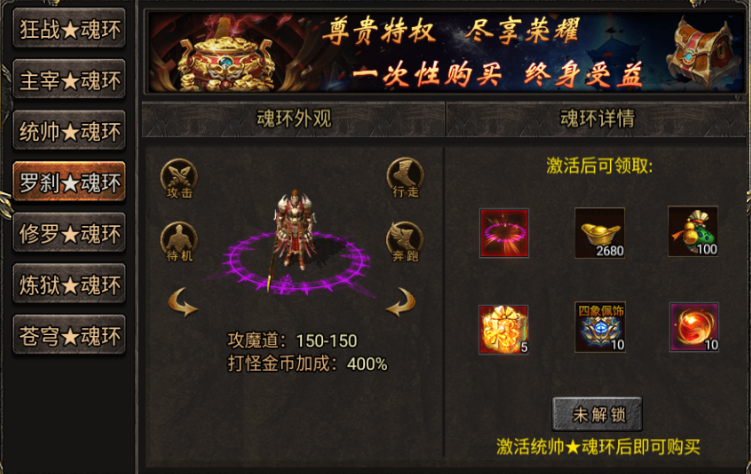This screenshot has width=751, height=474.
Task: Open the 狂战★魂环 tab
Action: point(69,28)
